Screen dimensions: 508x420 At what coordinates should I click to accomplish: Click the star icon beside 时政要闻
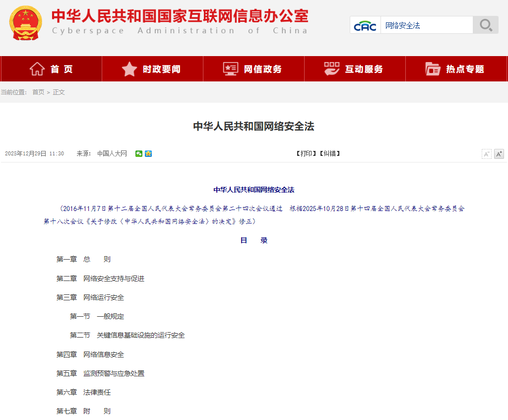[x=129, y=69]
